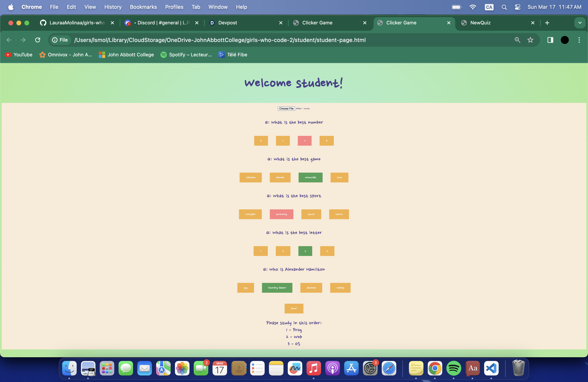This screenshot has width=588, height=382.
Task: Open the Bookmarks menu
Action: tap(143, 7)
